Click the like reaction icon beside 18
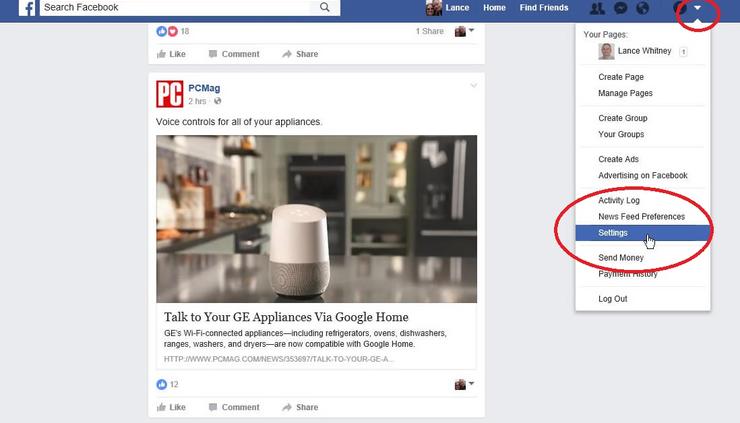 pyautogui.click(x=161, y=31)
